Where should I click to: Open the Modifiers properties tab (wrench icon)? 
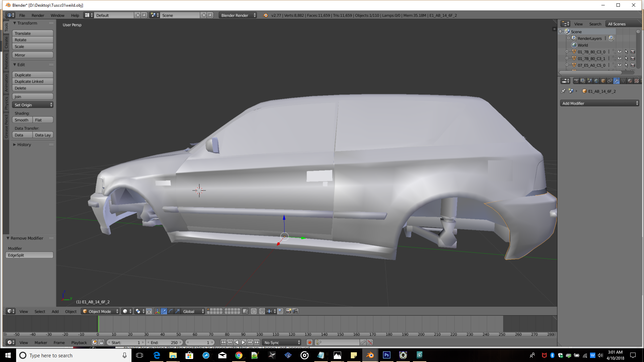click(x=616, y=81)
